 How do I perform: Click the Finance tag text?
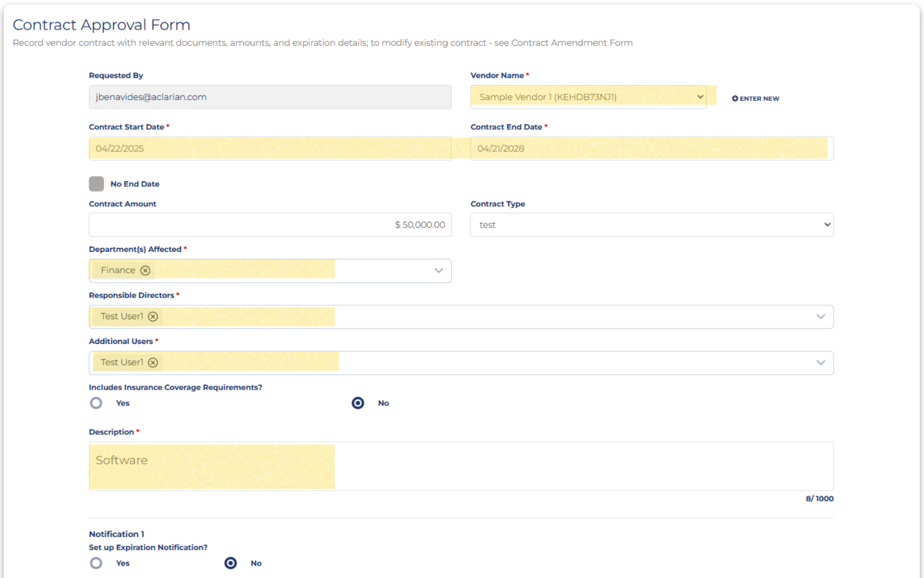click(x=118, y=270)
